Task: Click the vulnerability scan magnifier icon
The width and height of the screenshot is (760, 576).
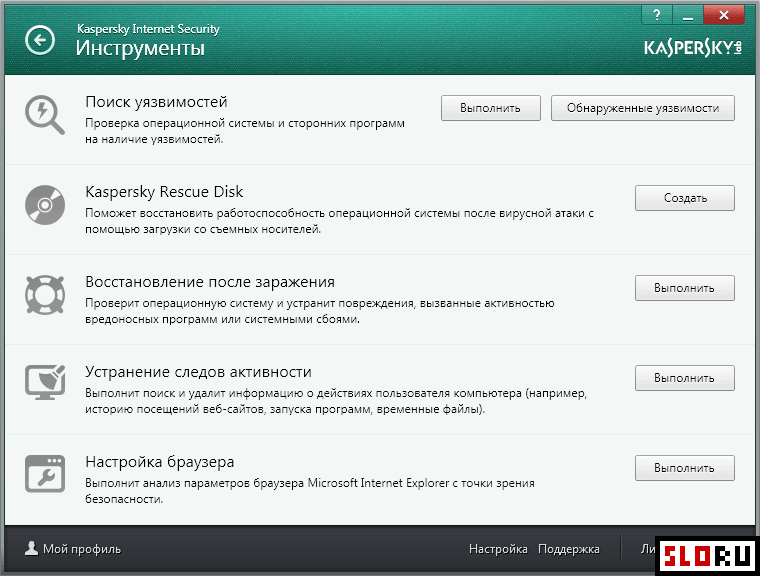Action: [45, 114]
